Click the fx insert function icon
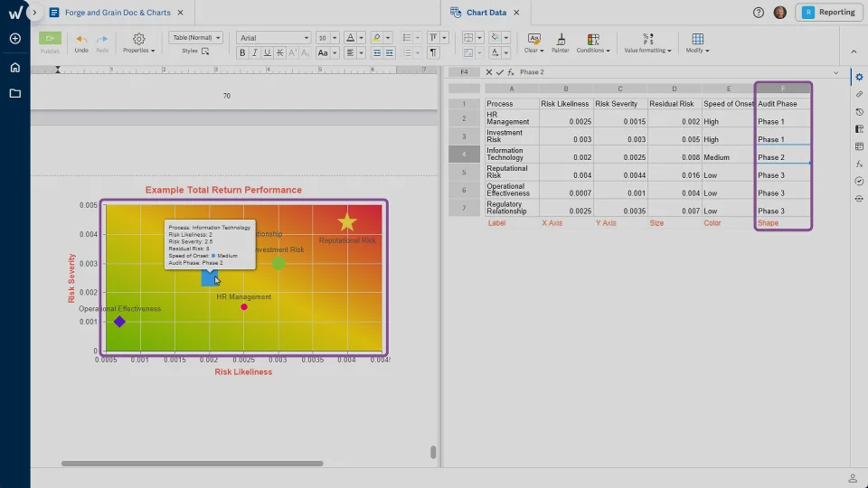This screenshot has height=488, width=868. 510,72
